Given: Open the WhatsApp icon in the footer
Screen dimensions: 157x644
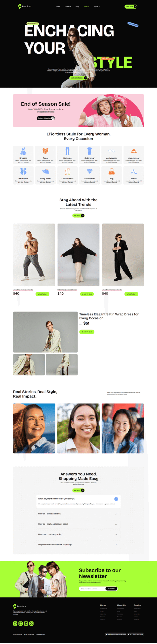Looking at the screenshot, I should tap(15, 623).
